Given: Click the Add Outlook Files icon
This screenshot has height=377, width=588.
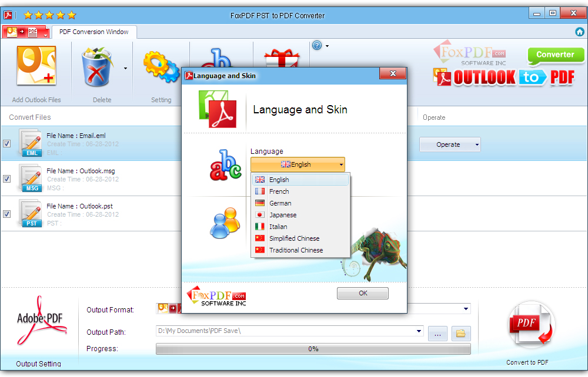Looking at the screenshot, I should click(36, 66).
